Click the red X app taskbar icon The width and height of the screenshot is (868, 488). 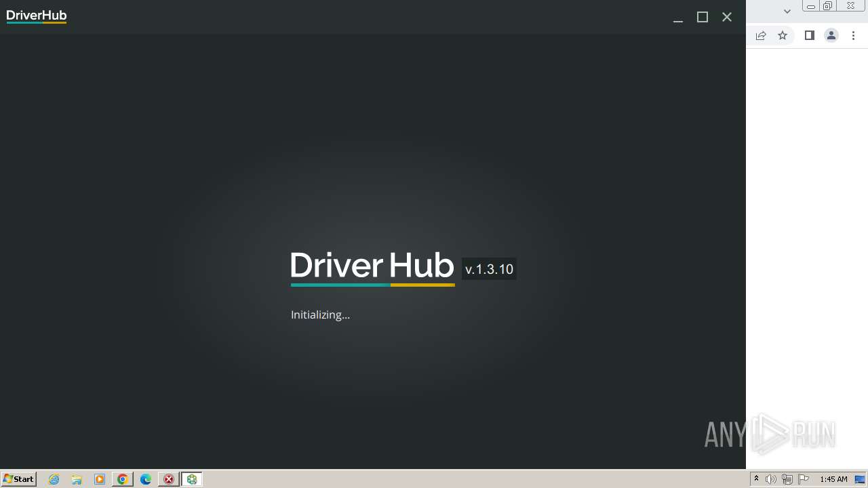click(169, 479)
